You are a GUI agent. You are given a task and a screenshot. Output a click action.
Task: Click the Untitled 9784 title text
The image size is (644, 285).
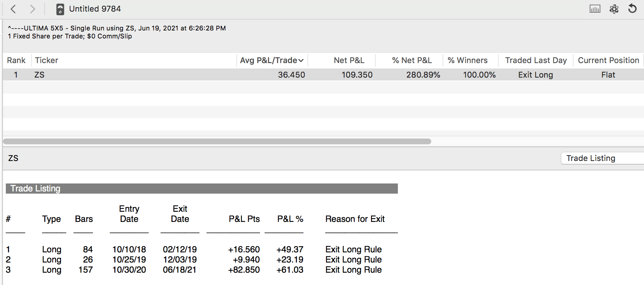(x=95, y=9)
